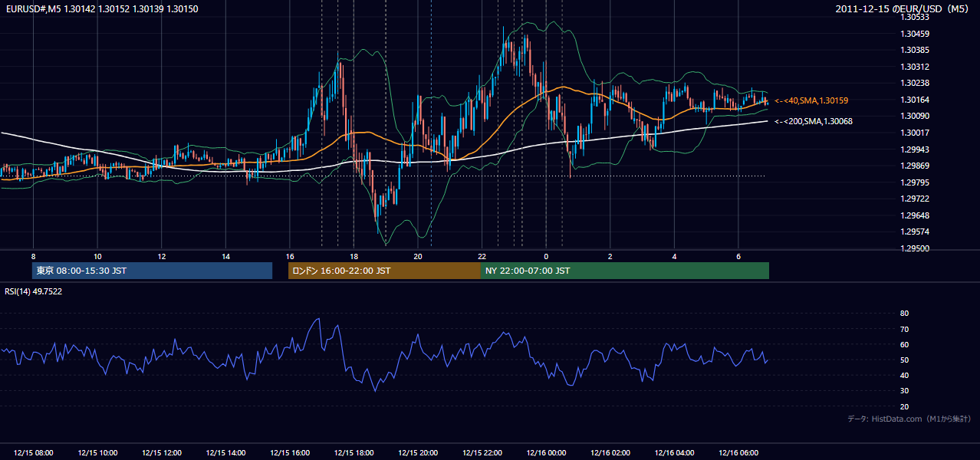The height and width of the screenshot is (460, 980).
Task: Click hour label 0 under price chart
Action: pos(546,256)
